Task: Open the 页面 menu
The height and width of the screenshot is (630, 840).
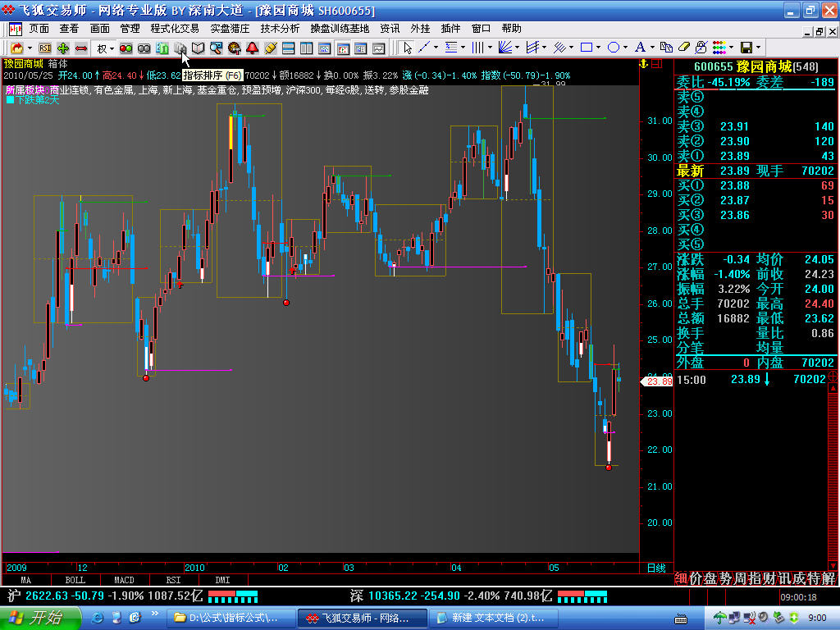Action: tap(39, 29)
